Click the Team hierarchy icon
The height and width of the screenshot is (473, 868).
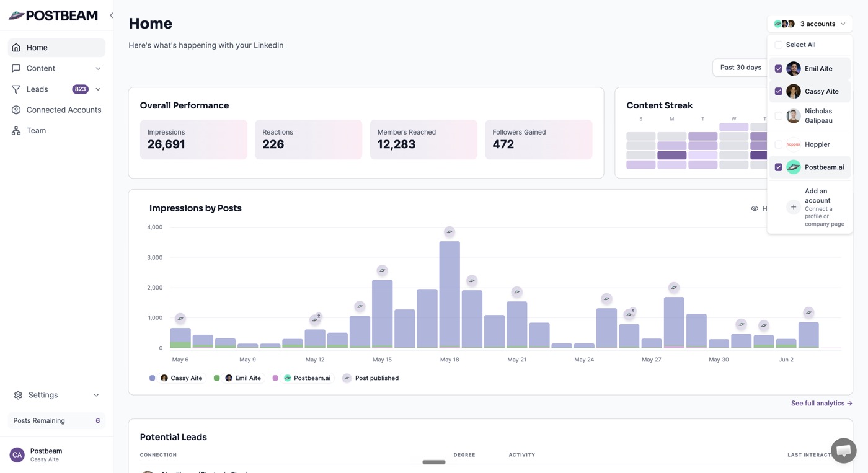(16, 131)
